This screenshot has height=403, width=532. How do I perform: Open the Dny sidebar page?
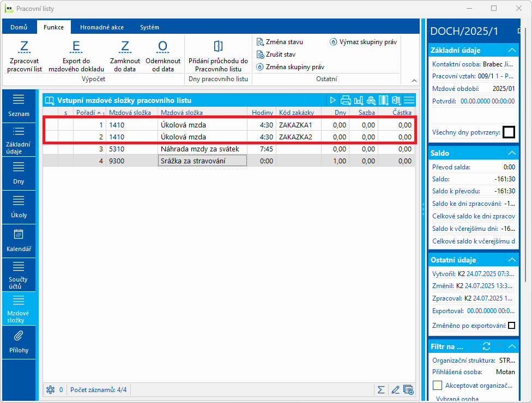click(19, 173)
